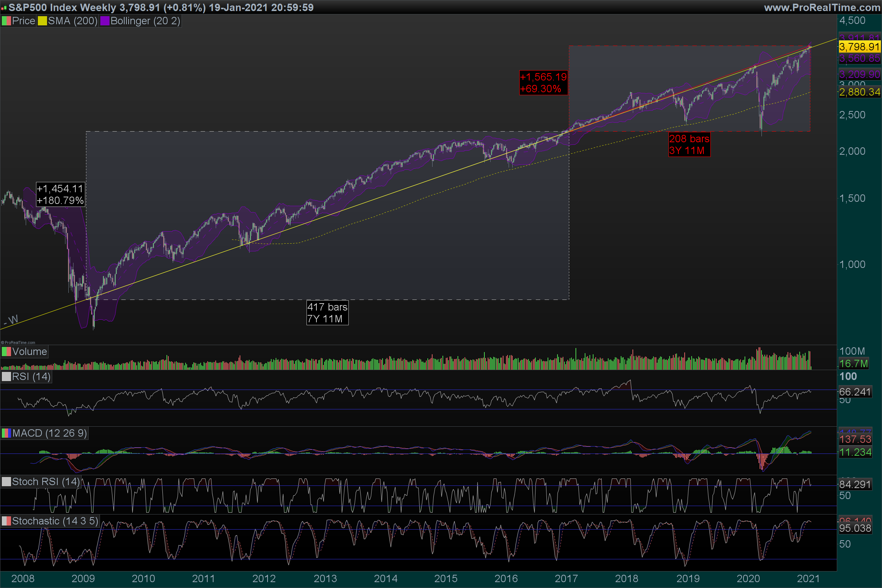Screen dimensions: 882x588
Task: Click the Stochastic (14 3 5) legend icon
Action: coord(6,521)
